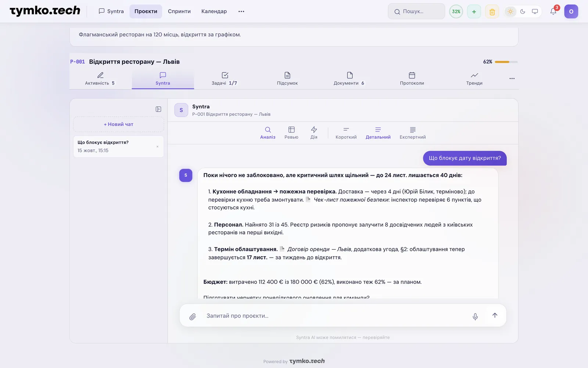Image resolution: width=588 pixels, height=368 pixels.
Task: Collapse the chat list sidebar panel
Action: 158,109
